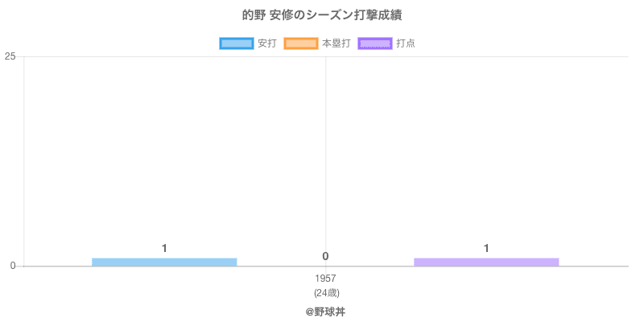Click the value label 1 above the purple bar
Image resolution: width=644 pixels, height=322 pixels.
[x=486, y=248]
